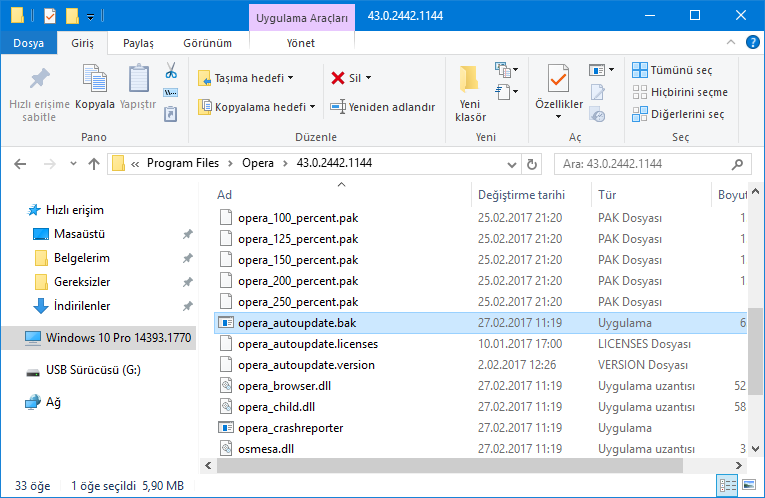
Task: Click the Up arrow navigation button
Action: point(94,164)
